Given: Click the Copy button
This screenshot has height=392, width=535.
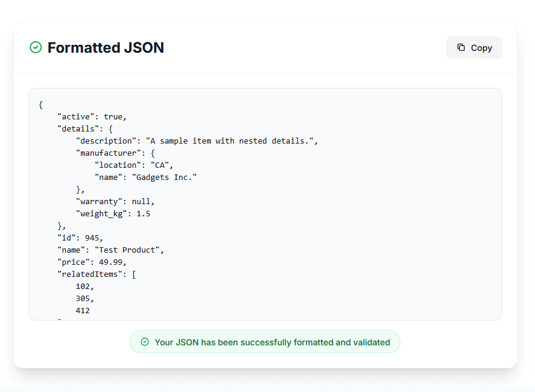Looking at the screenshot, I should (x=474, y=47).
